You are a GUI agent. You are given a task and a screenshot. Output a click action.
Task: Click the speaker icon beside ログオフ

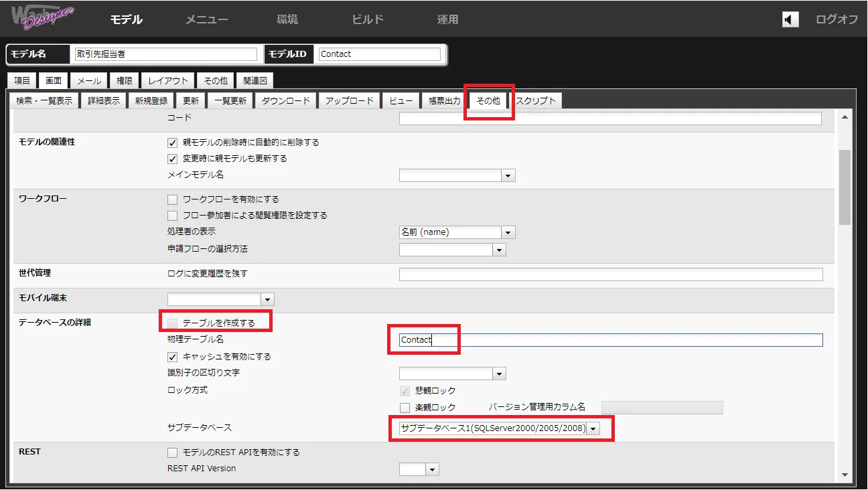[x=790, y=19]
